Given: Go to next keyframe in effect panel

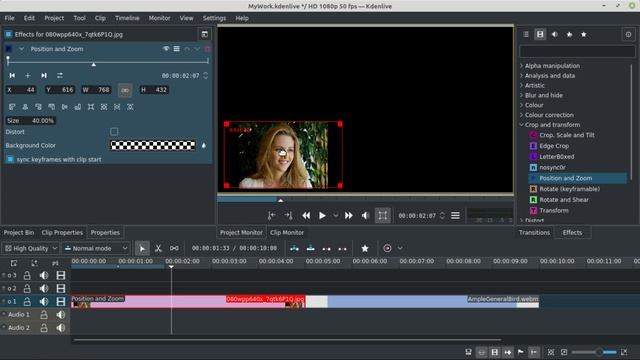Looking at the screenshot, I should pos(44,76).
